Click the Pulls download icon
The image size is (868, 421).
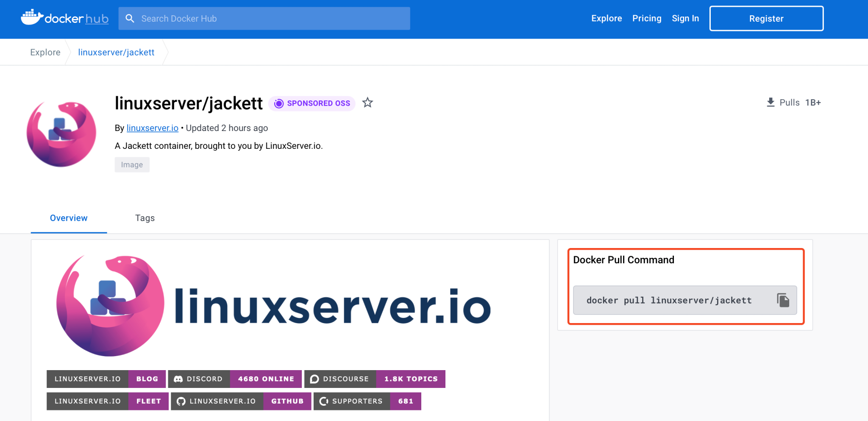pyautogui.click(x=771, y=103)
